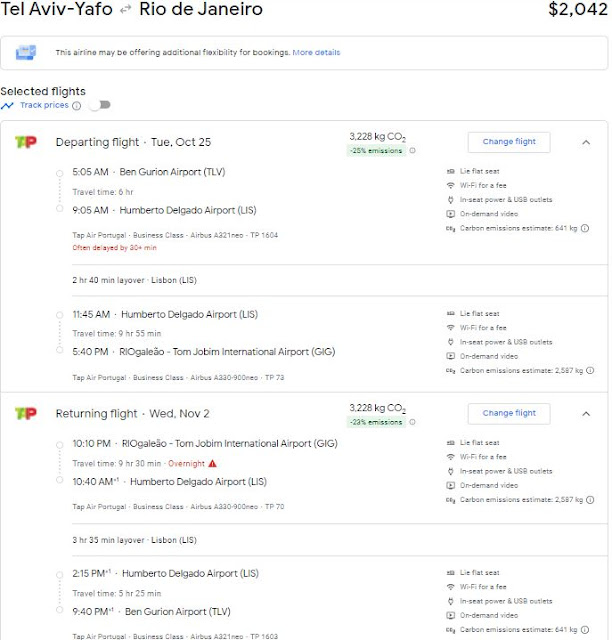The image size is (612, 640).
Task: Click the Overnight warning triangle icon
Action: tap(212, 464)
